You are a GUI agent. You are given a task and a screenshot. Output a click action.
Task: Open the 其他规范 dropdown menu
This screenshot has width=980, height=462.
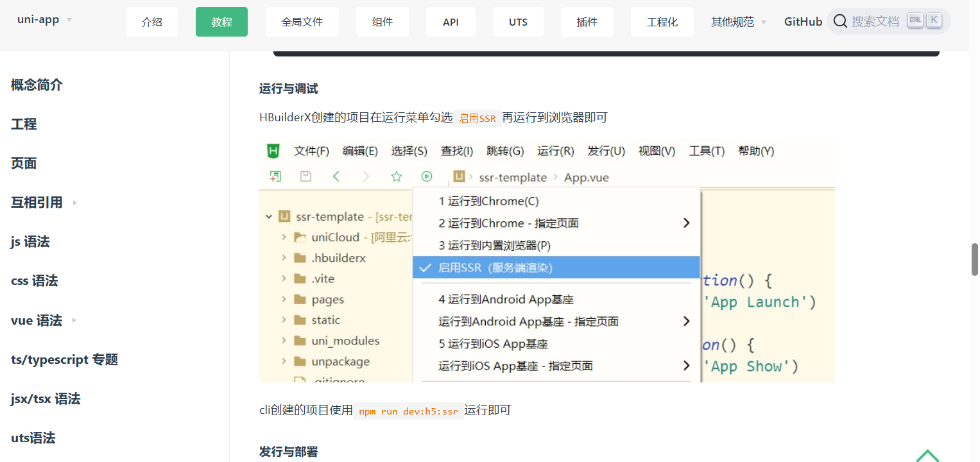coord(738,22)
